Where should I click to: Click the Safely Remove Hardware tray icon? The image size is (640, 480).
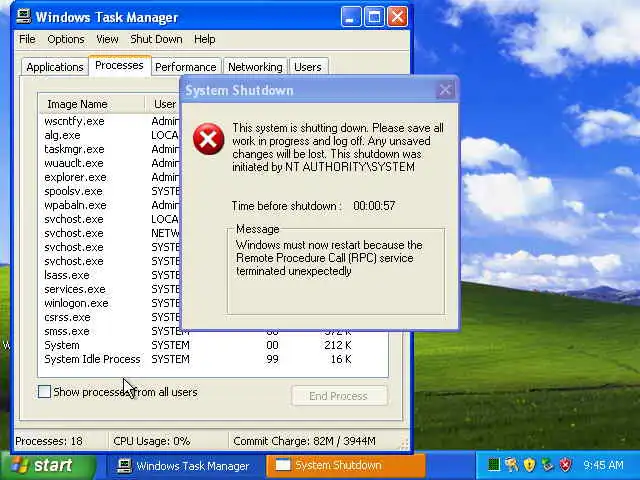[547, 465]
